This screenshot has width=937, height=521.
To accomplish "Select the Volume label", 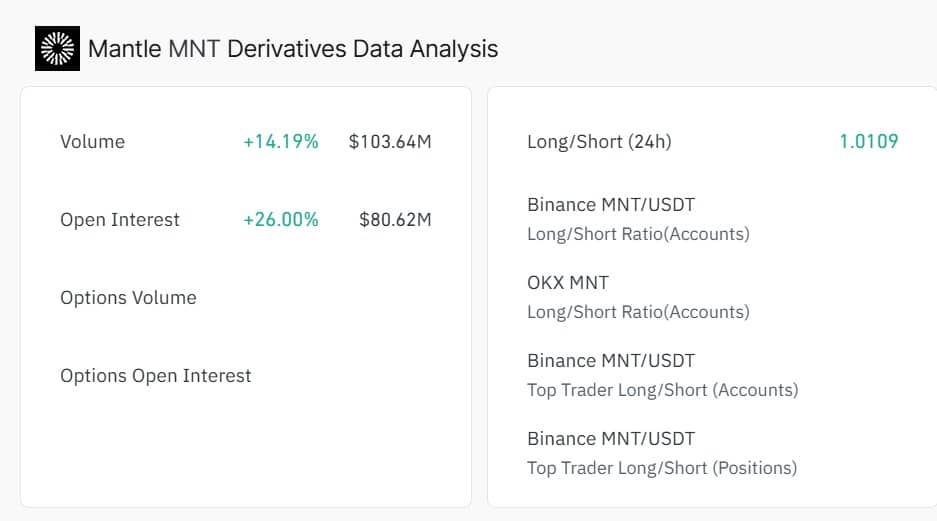I will click(x=92, y=142).
